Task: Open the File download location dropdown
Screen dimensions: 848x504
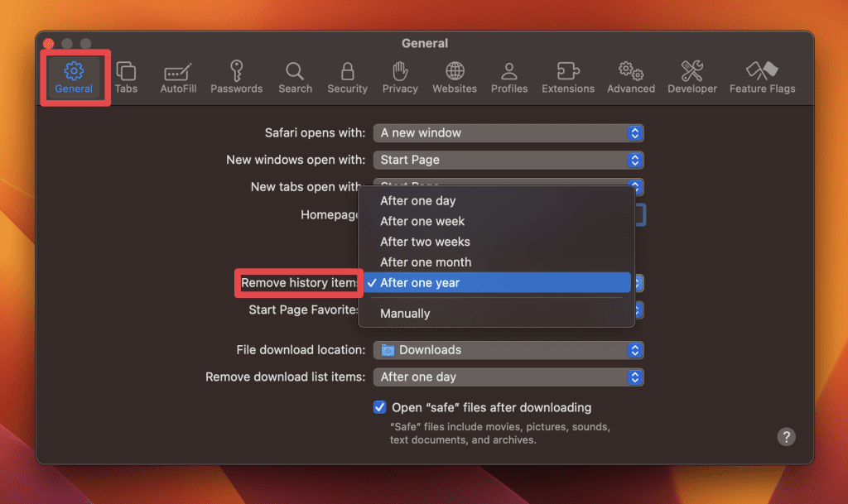Action: tap(508, 350)
